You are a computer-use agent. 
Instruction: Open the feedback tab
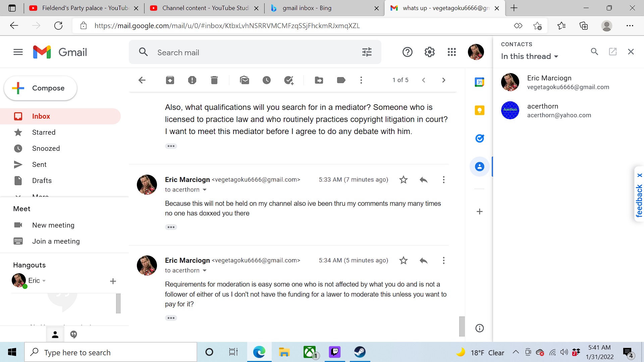(639, 201)
